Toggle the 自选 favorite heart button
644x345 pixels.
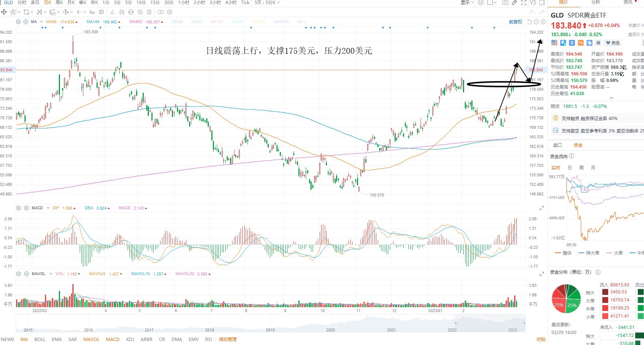613,43
